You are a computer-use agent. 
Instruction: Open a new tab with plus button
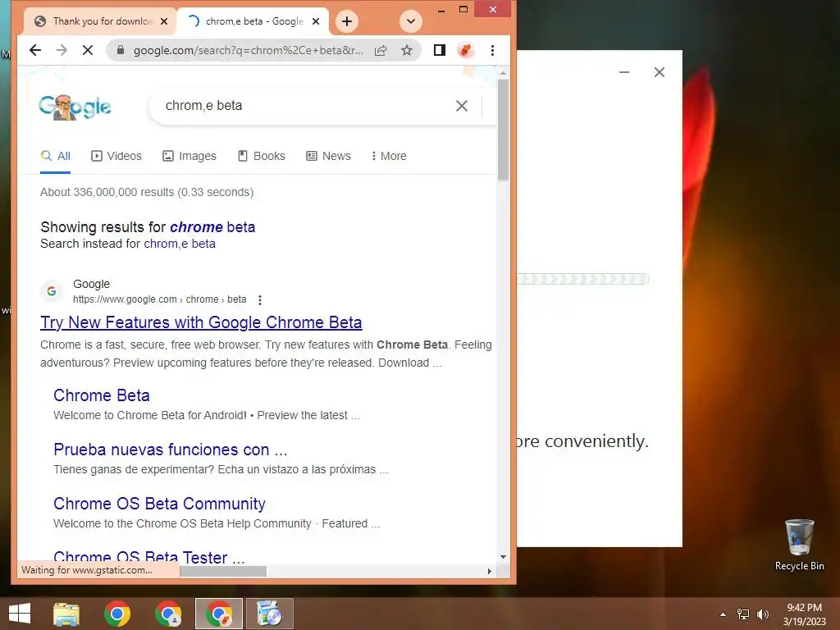347,21
